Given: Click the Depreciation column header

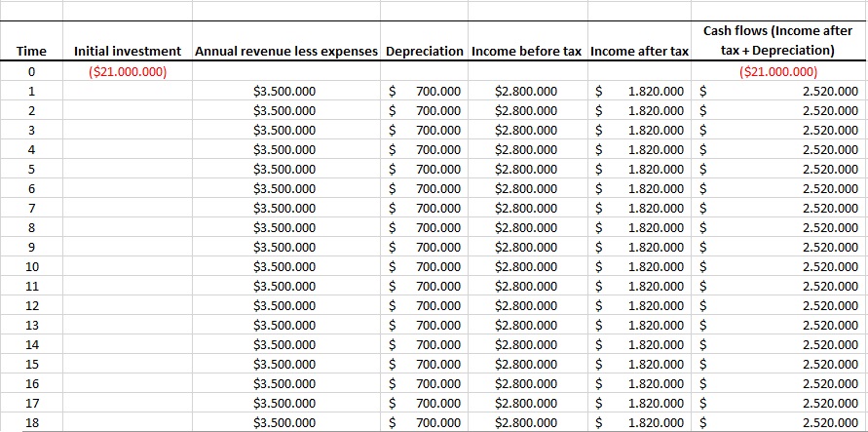Looking at the screenshot, I should pyautogui.click(x=424, y=51).
